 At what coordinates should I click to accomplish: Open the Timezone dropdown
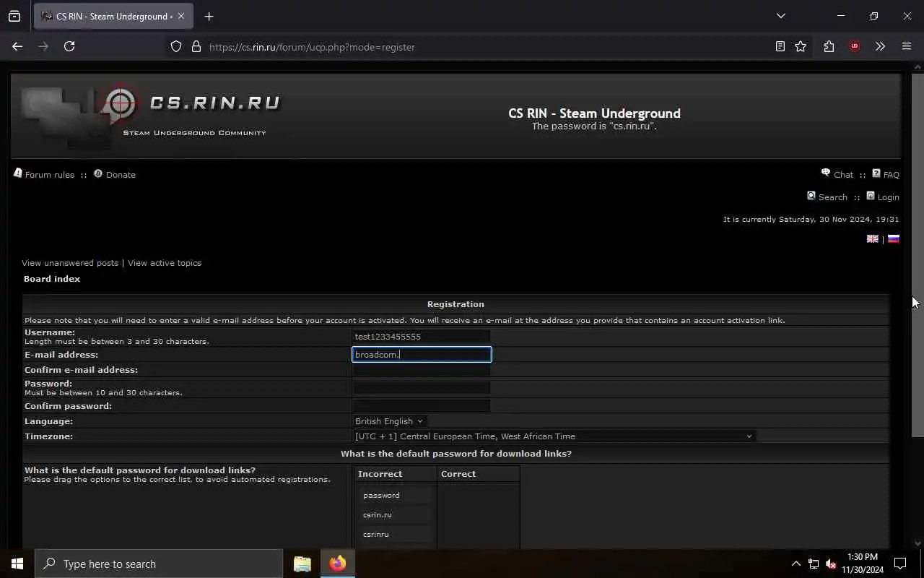554,436
